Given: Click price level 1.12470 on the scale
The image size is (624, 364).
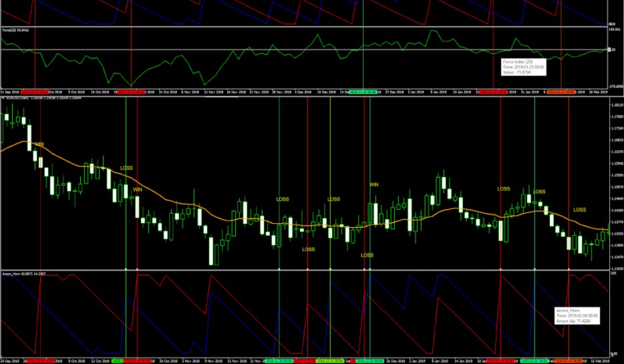Looking at the screenshot, I should pos(617,257).
